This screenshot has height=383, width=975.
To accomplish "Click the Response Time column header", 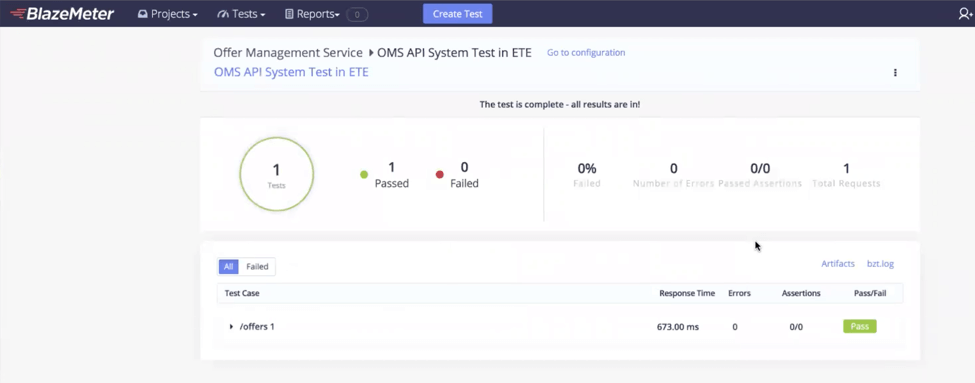I will tap(687, 293).
